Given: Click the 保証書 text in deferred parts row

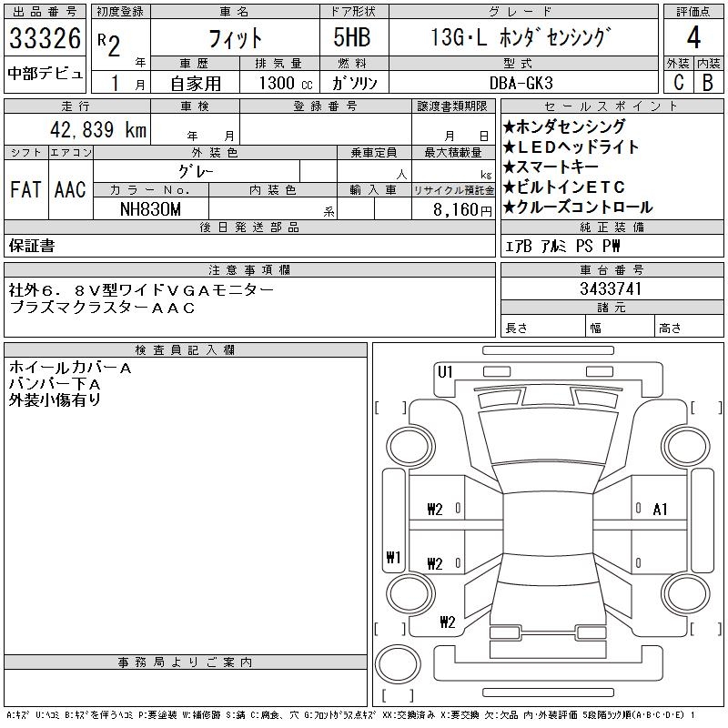Looking at the screenshot, I should coord(32,246).
